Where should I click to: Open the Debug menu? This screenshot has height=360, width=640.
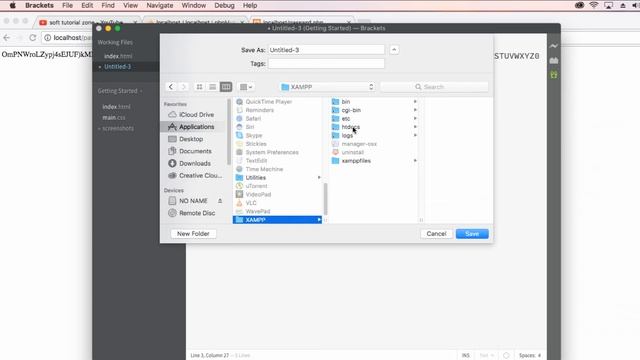click(224, 5)
